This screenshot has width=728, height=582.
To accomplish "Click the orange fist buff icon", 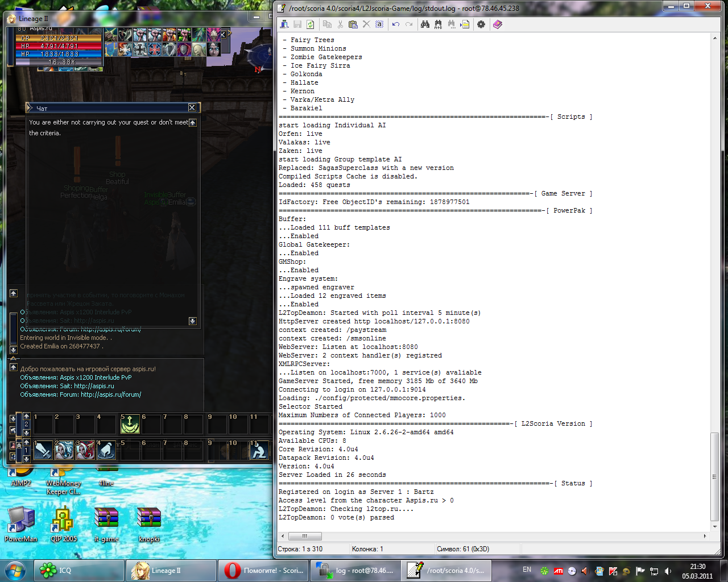I will (x=169, y=35).
